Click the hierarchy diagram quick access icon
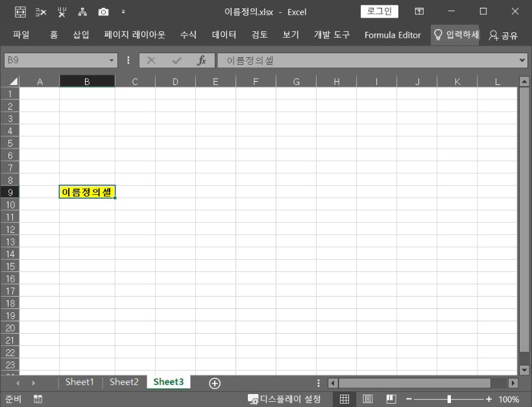Screen dimensions: 532x407 click(x=82, y=12)
